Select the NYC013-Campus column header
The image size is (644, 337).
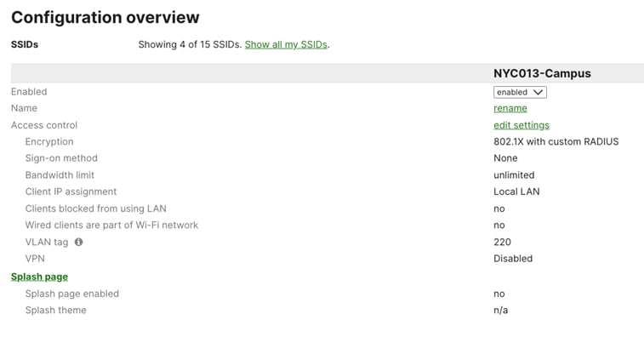(x=542, y=73)
